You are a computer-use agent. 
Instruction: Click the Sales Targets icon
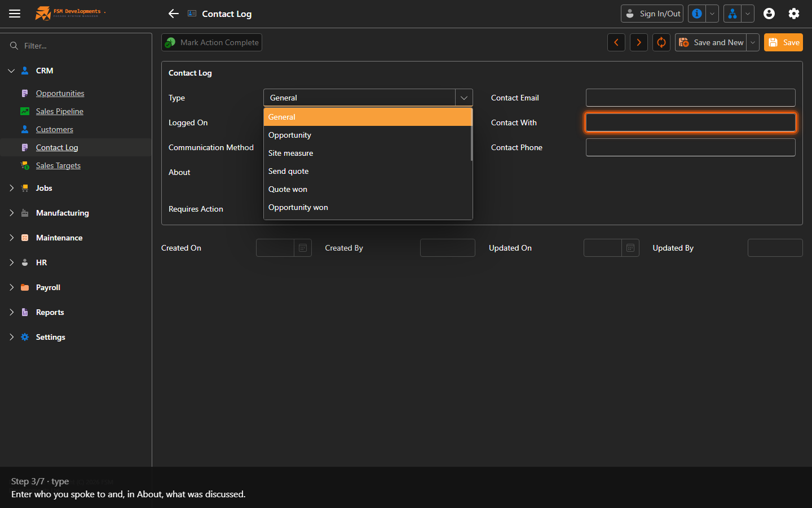[x=25, y=165]
